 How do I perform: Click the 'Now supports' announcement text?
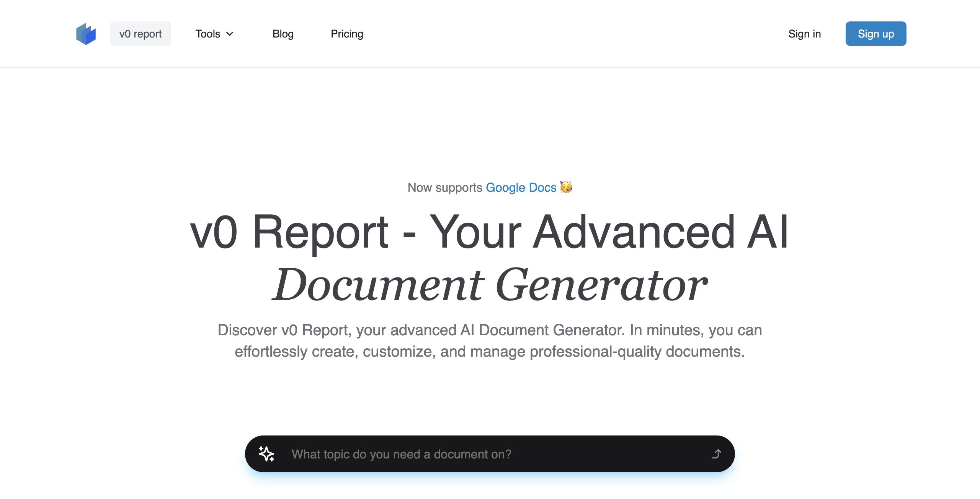point(445,188)
